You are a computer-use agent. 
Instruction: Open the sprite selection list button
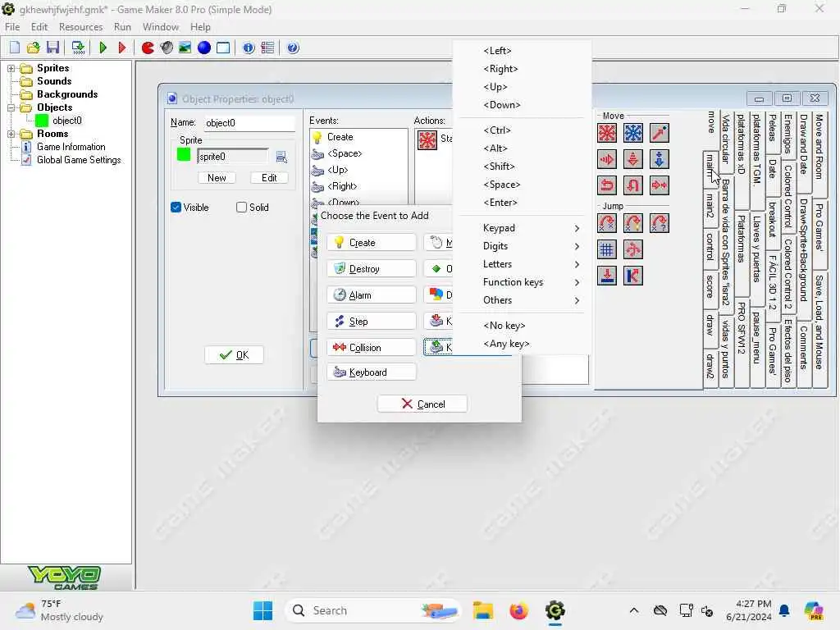coord(281,157)
